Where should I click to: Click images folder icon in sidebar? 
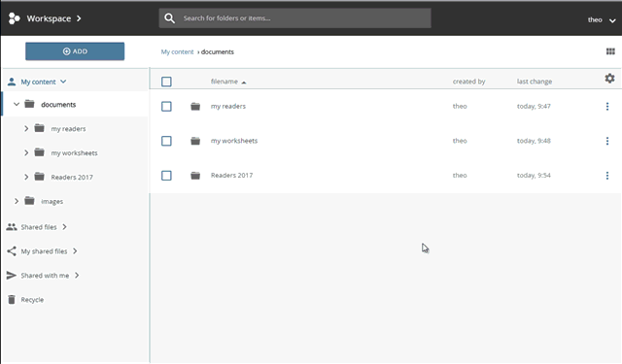[x=29, y=201]
